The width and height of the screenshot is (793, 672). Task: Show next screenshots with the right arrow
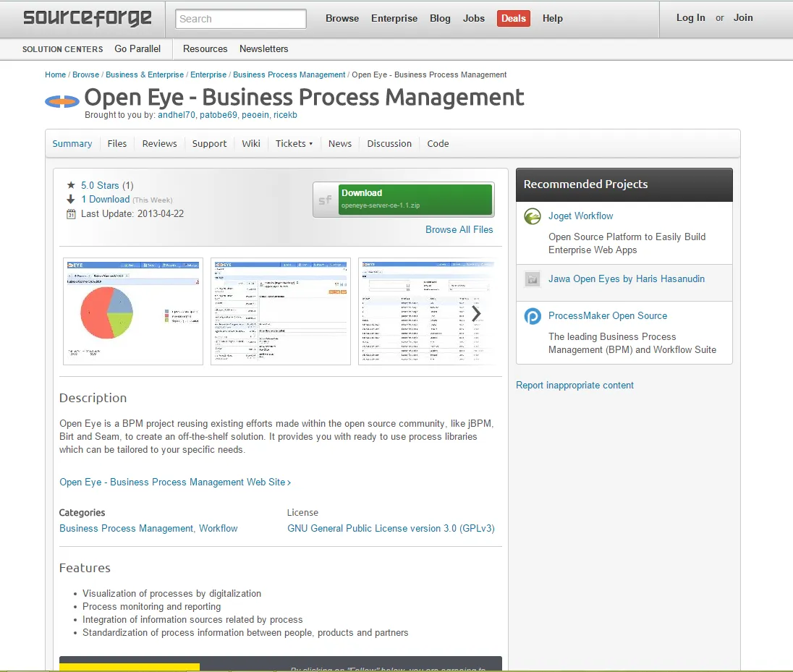[x=476, y=313]
